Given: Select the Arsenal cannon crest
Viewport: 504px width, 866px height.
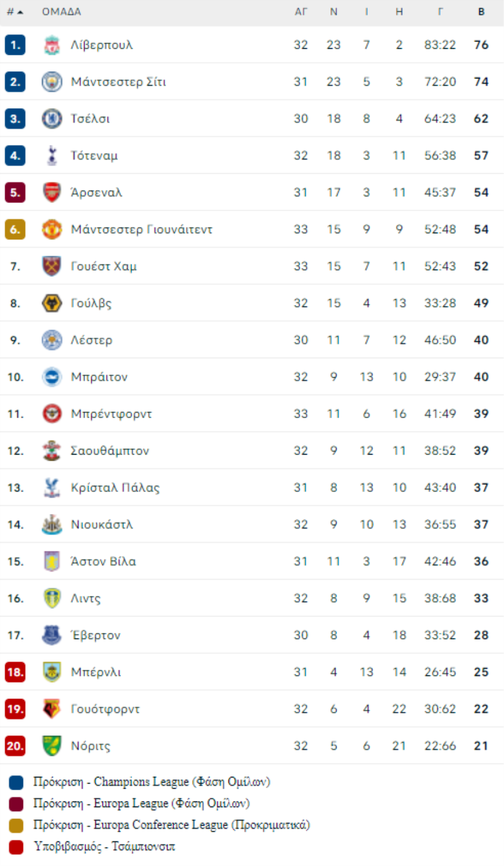Looking at the screenshot, I should pyautogui.click(x=52, y=192).
